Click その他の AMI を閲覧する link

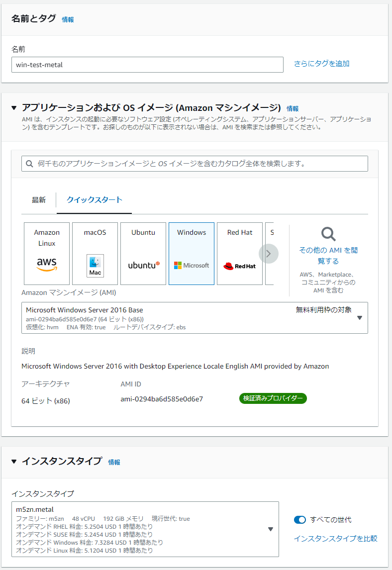328,256
